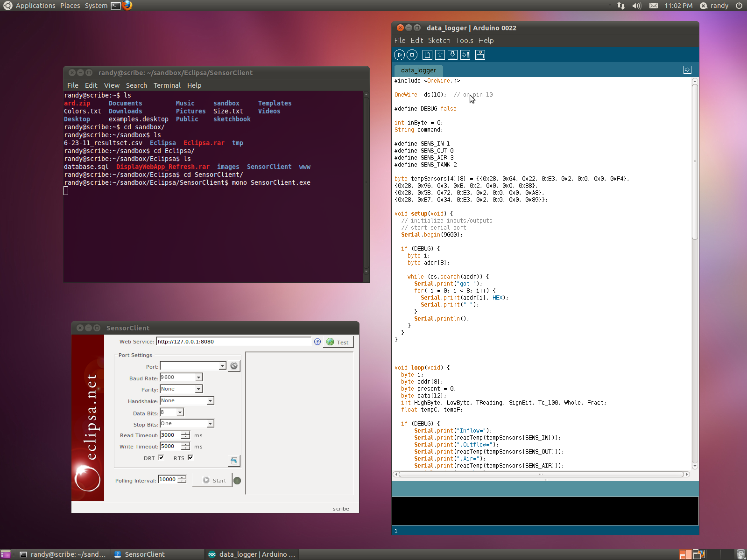747x560 pixels.
Task: Click the tab menu arrow icon
Action: pyautogui.click(x=687, y=70)
